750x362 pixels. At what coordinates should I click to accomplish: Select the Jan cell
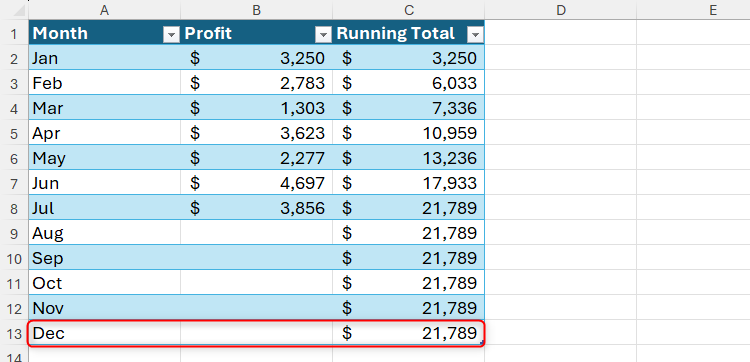(104, 58)
